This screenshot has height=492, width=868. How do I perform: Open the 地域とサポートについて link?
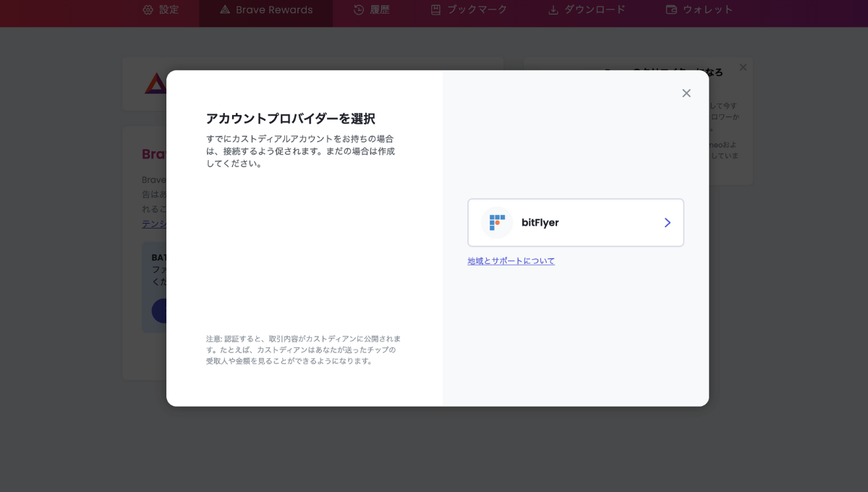click(x=511, y=261)
